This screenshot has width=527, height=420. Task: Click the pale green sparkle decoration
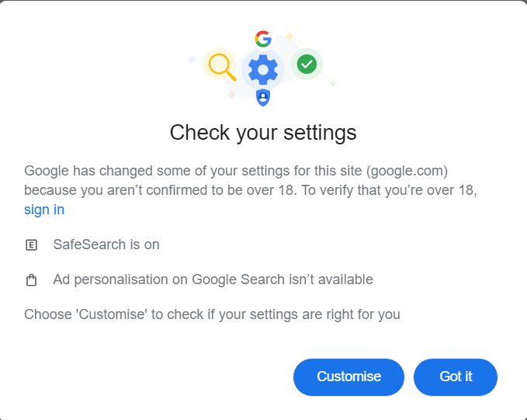pyautogui.click(x=333, y=83)
